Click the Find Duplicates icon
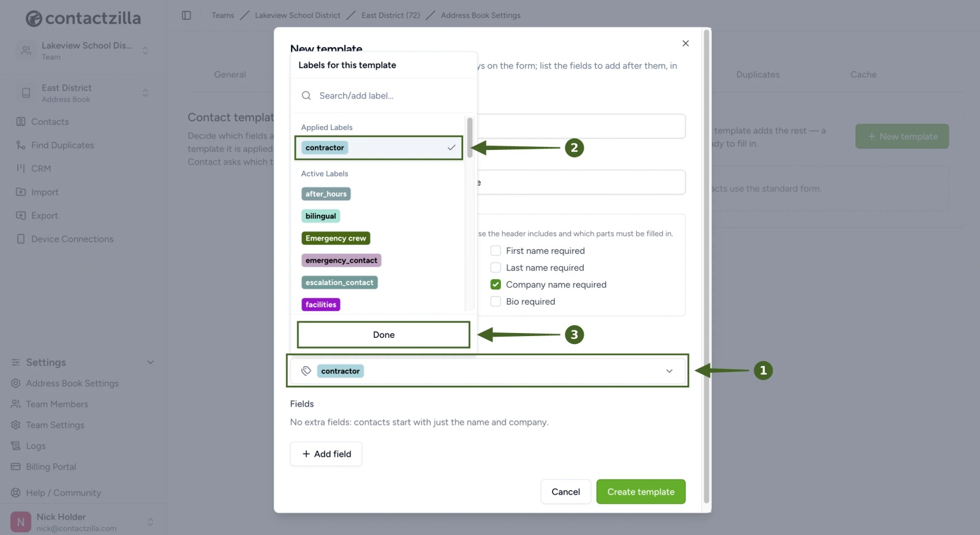The height and width of the screenshot is (535, 980). click(21, 145)
